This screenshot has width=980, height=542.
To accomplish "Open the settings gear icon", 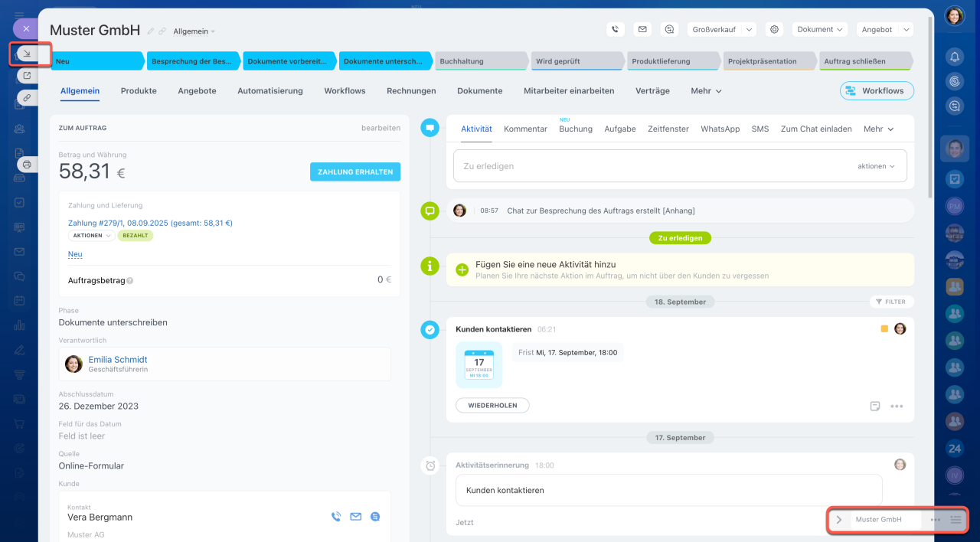I will click(774, 29).
